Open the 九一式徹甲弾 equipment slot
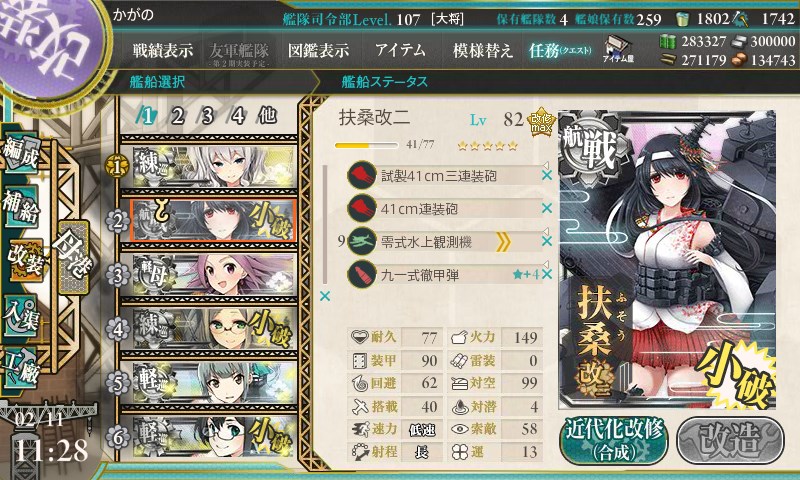The width and height of the screenshot is (800, 480). coord(445,275)
